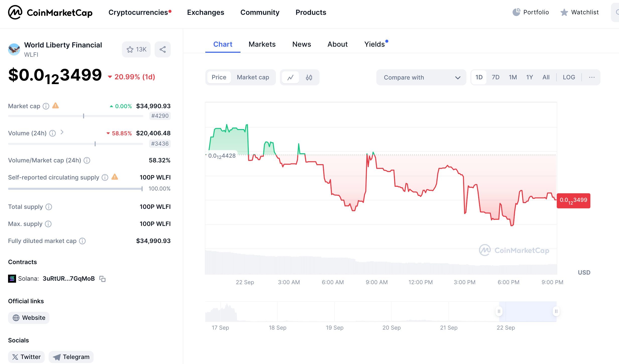Viewport: 619px width, 364px height.
Task: Select the 1M time range
Action: (x=513, y=77)
